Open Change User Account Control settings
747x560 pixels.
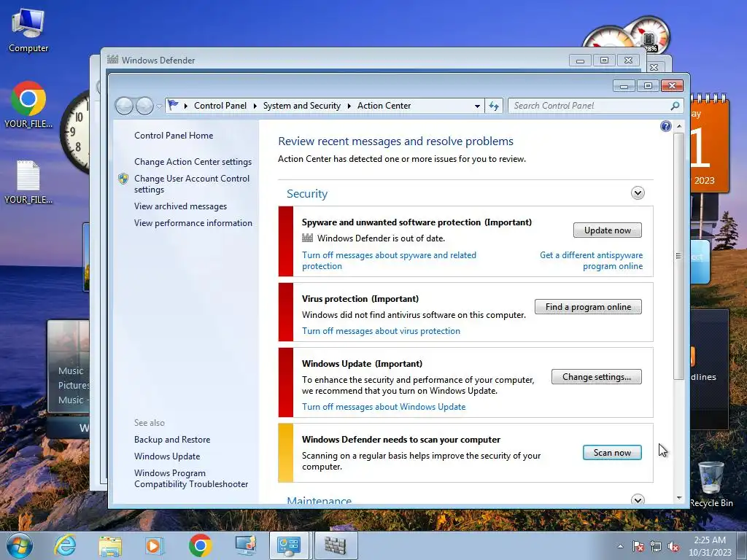point(192,184)
